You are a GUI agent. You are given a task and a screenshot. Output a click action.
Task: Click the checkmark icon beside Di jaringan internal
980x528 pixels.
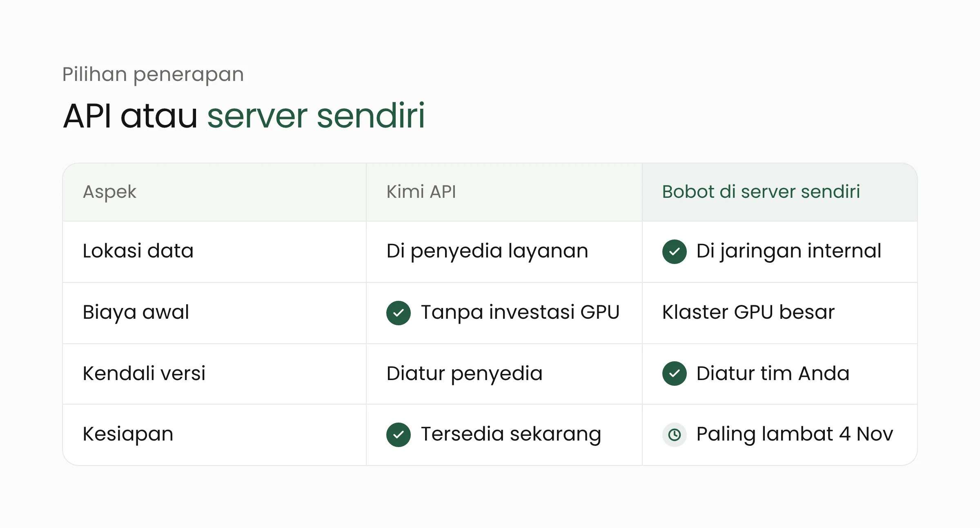(x=674, y=251)
